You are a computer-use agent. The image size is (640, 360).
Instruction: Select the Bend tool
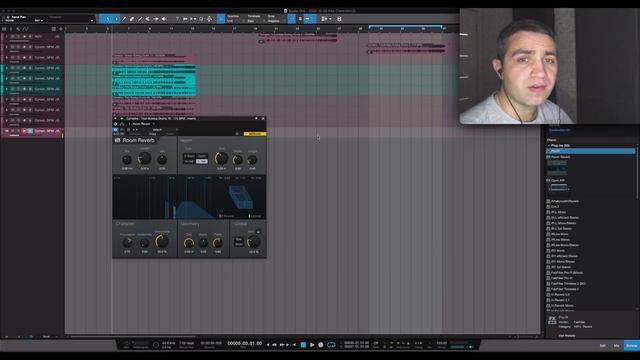tap(156, 19)
